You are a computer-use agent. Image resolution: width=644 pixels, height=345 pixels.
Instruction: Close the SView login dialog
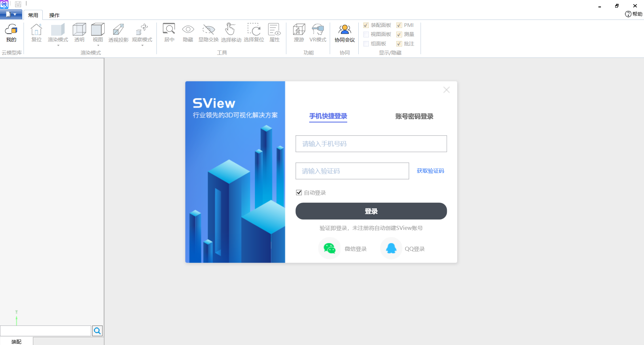(446, 90)
